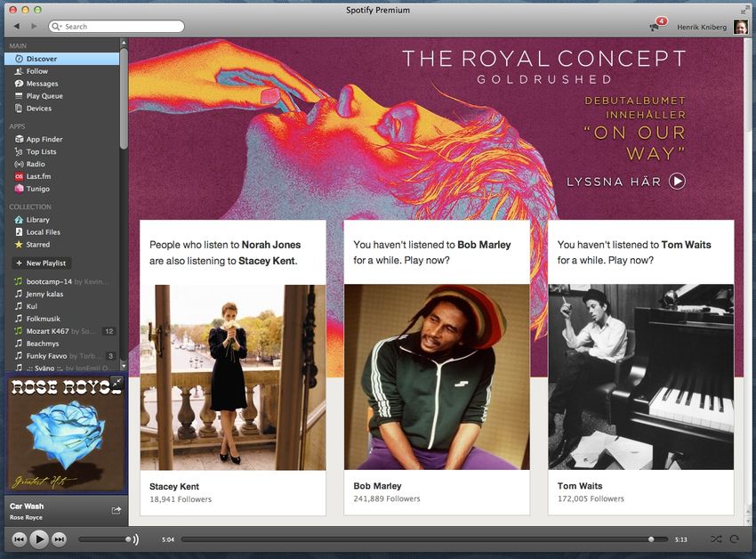Click the sidebar scrollbar thumb

coord(124,99)
